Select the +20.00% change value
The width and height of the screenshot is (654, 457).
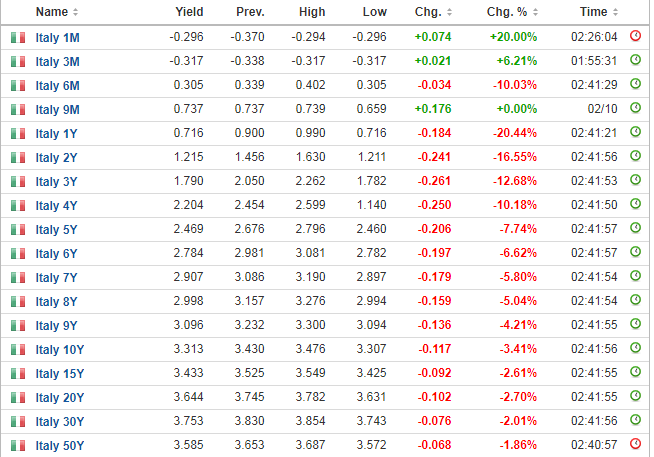513,37
